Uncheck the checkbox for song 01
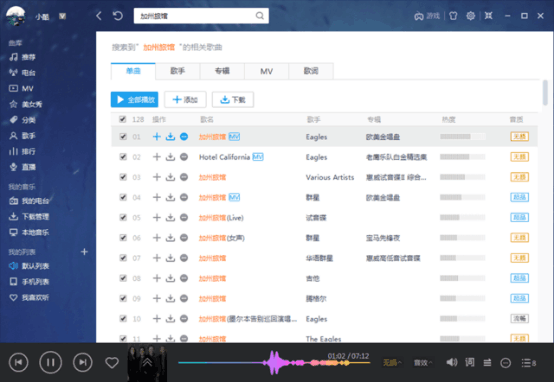This screenshot has width=554, height=383. (x=123, y=137)
